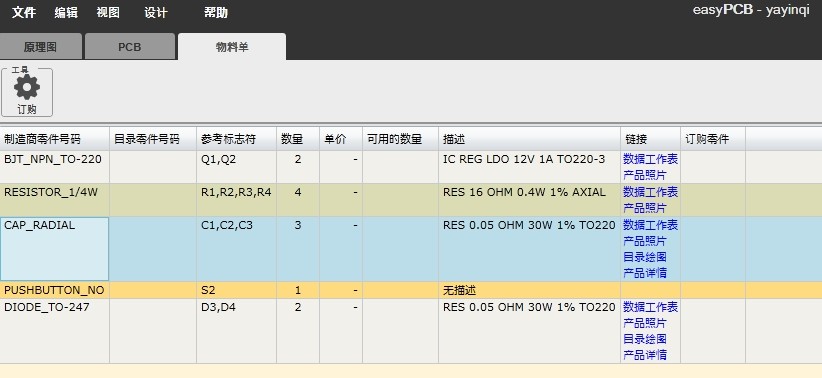Click the 订购零件 column header
The height and width of the screenshot is (378, 822).
[713, 139]
